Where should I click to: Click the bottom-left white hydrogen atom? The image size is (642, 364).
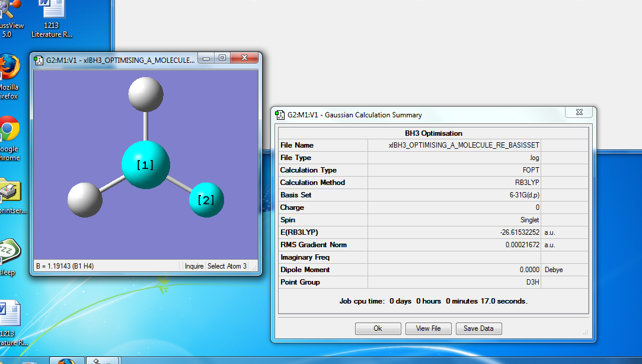coord(85,200)
